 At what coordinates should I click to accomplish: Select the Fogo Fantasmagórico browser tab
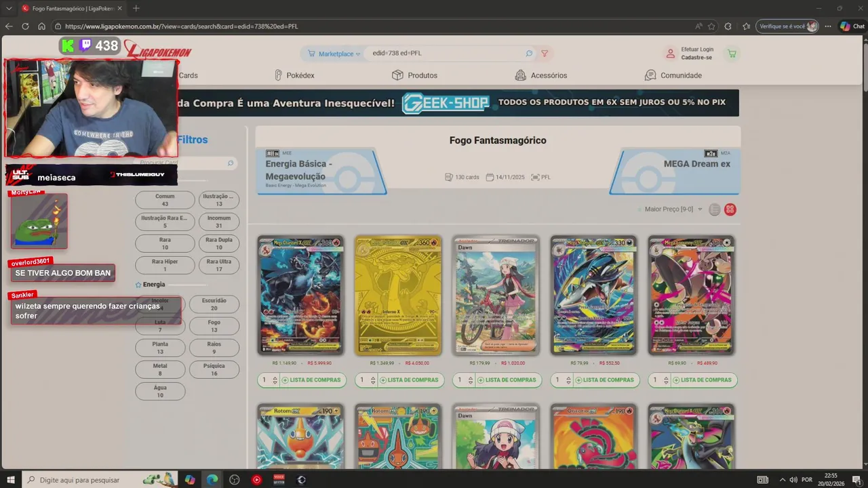[71, 8]
